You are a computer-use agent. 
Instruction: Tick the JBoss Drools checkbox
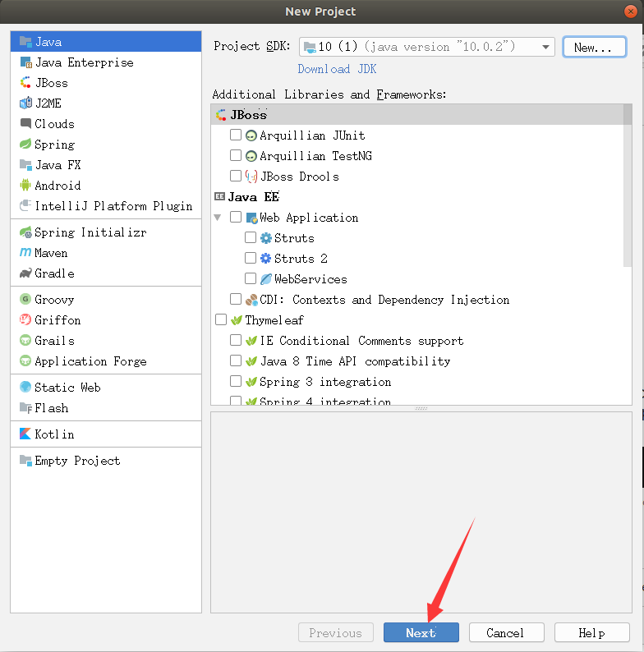[x=236, y=176]
